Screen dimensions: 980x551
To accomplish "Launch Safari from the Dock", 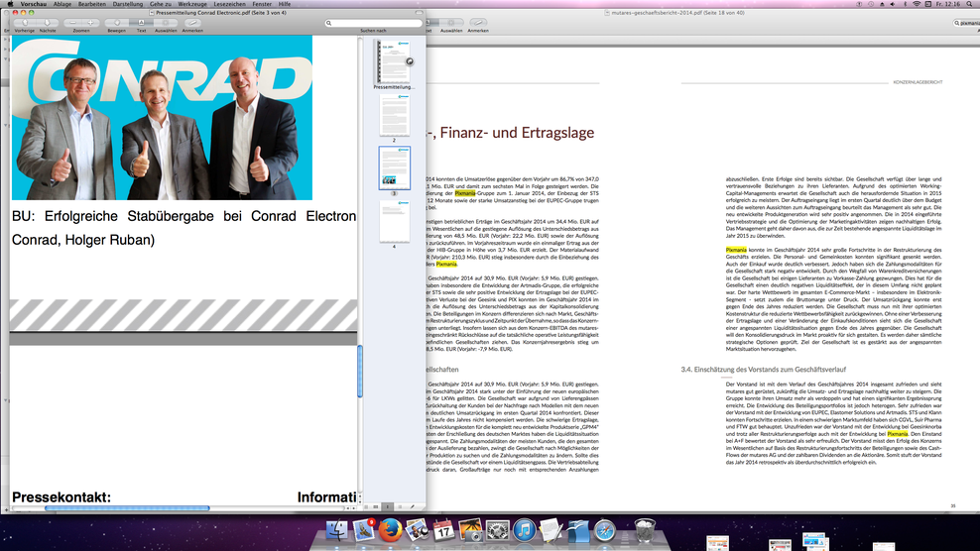I will click(605, 530).
